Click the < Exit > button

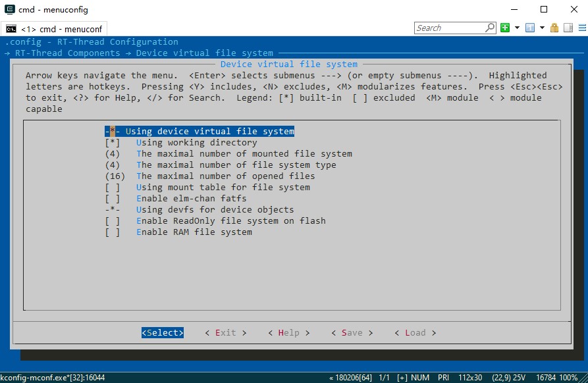[x=226, y=333]
